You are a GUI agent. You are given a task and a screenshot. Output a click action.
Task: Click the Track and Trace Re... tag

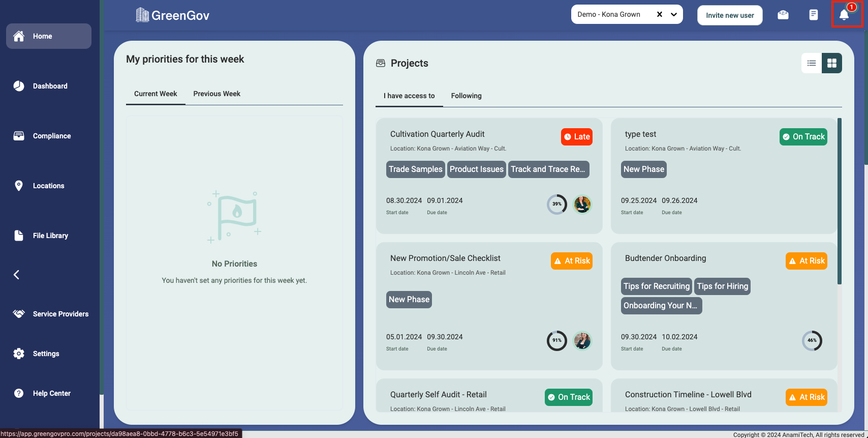pos(549,169)
